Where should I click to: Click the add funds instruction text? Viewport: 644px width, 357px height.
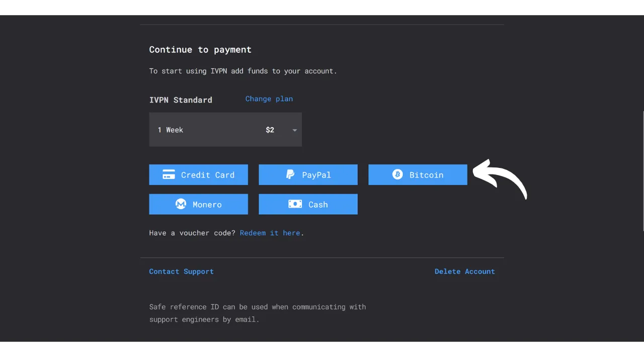tap(243, 71)
